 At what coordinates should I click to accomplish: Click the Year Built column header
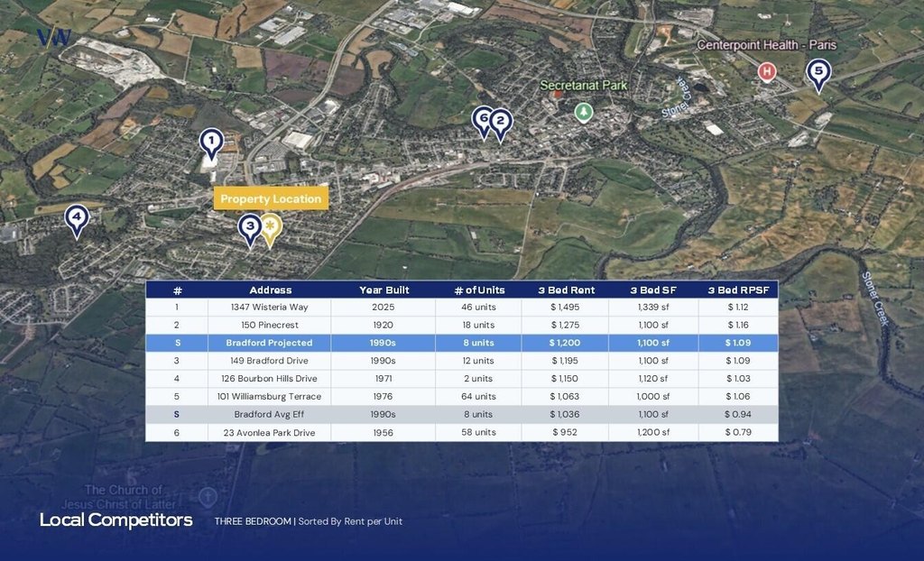point(383,290)
